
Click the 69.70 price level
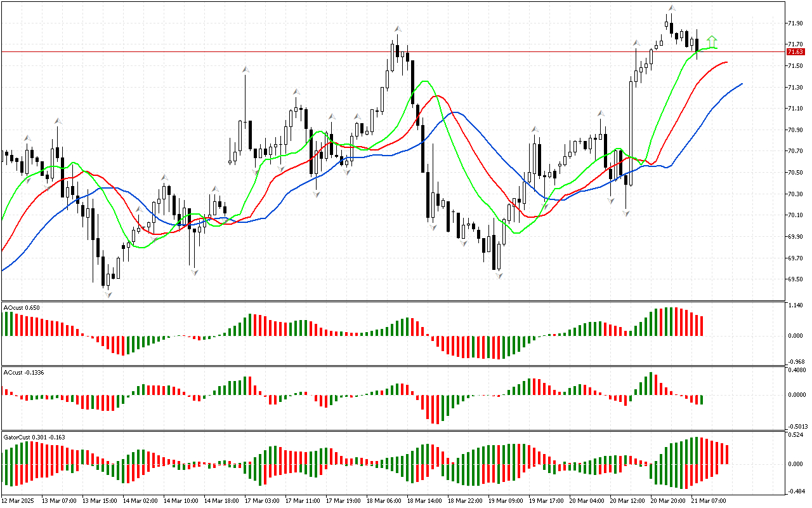point(795,258)
